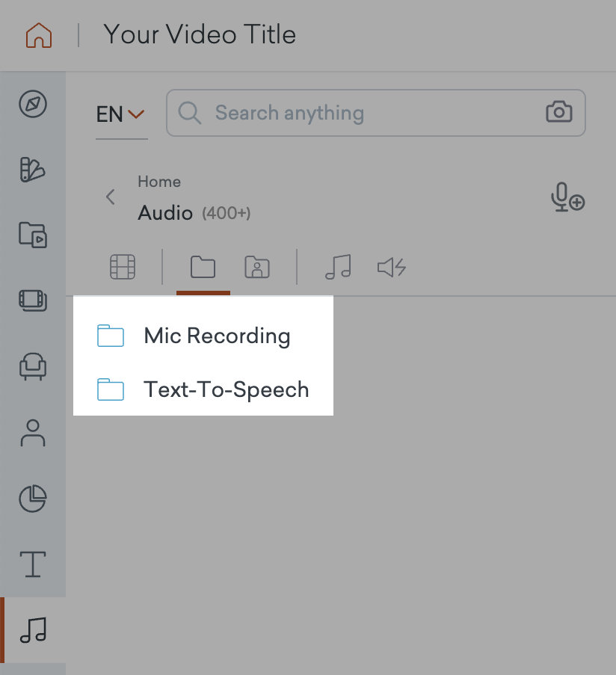The image size is (616, 675).
Task: Select the Audio music note sidebar icon
Action: pyautogui.click(x=33, y=630)
